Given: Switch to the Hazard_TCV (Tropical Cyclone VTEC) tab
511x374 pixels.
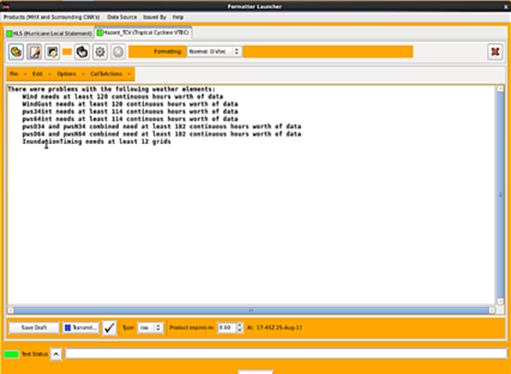Looking at the screenshot, I should click(143, 33).
